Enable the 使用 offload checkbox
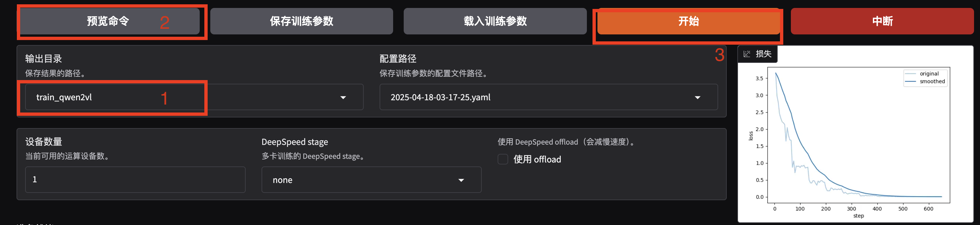Viewport: 980px width, 225px height. click(503, 159)
